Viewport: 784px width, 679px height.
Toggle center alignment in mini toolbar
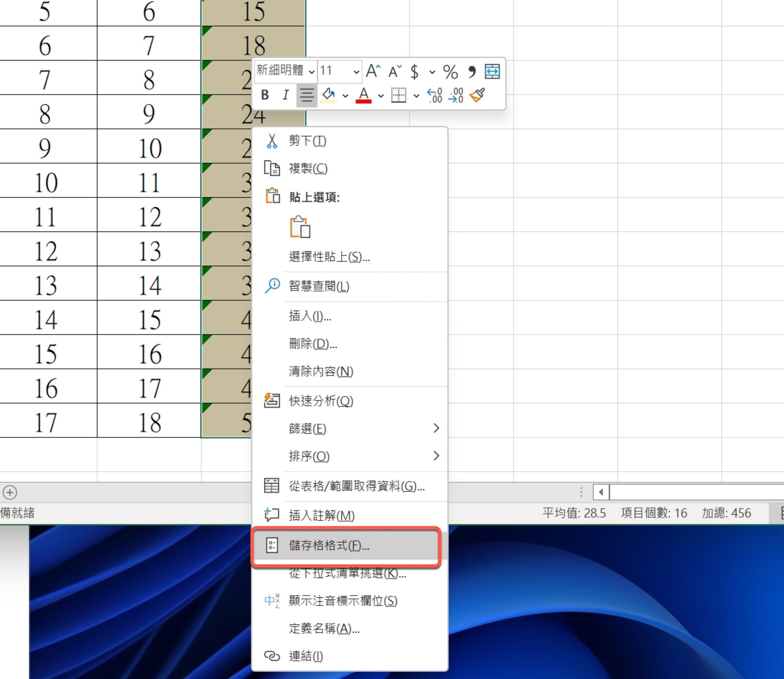[x=307, y=95]
